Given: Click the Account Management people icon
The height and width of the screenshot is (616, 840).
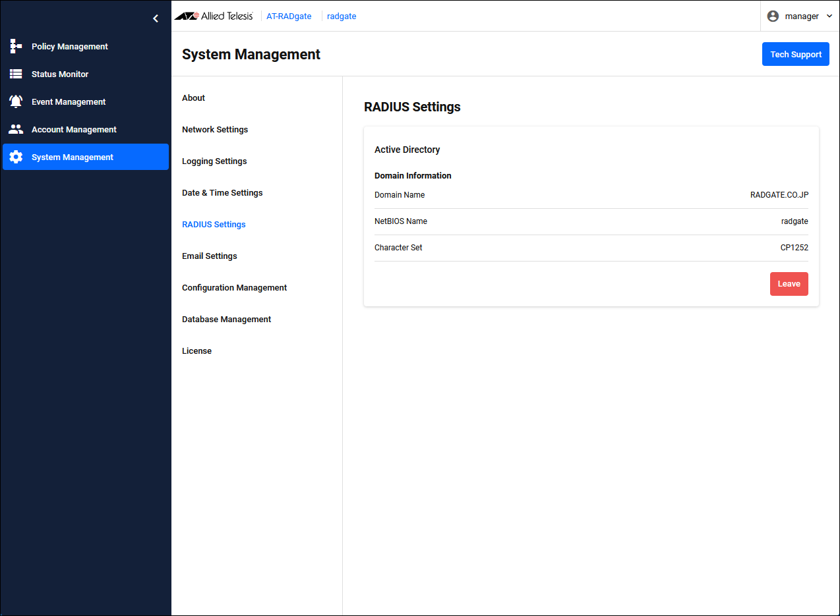Looking at the screenshot, I should (16, 130).
